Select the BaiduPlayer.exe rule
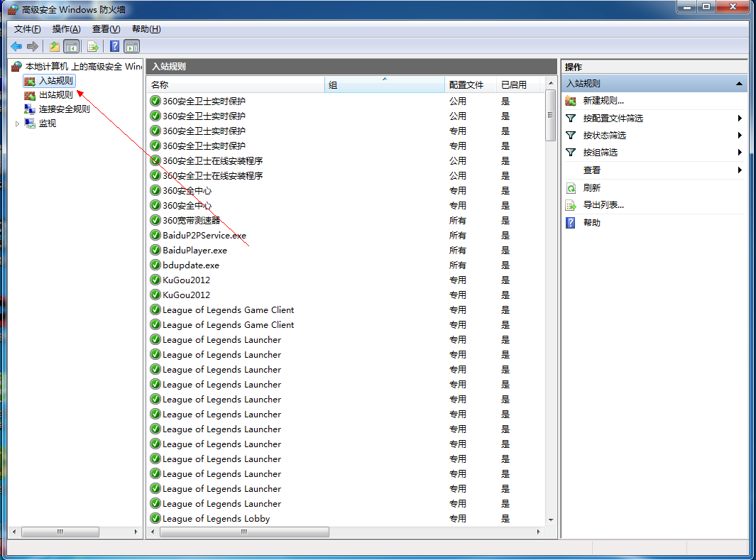The image size is (756, 560). tap(195, 250)
